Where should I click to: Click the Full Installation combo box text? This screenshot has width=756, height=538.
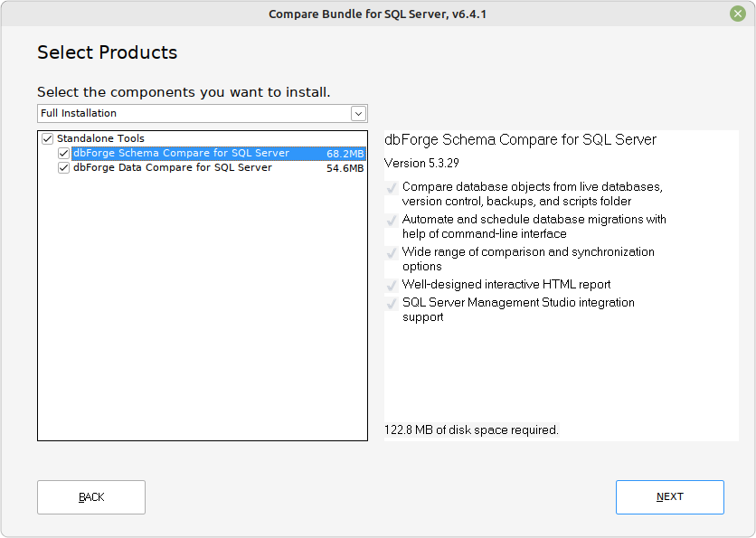click(x=79, y=113)
